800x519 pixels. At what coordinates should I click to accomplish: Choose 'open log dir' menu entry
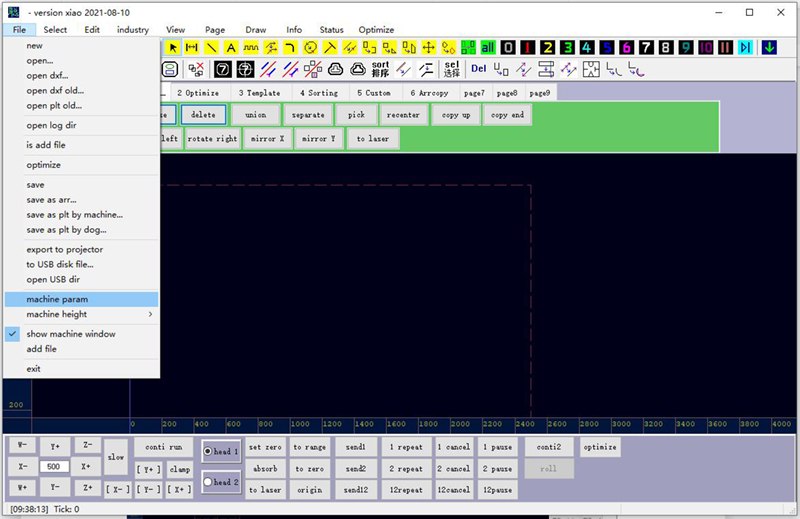(x=82, y=125)
